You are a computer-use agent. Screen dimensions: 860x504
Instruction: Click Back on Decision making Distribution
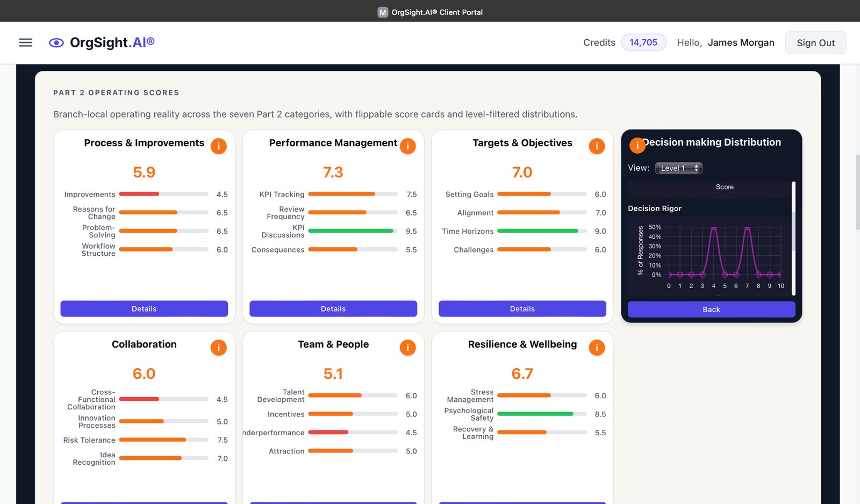711,309
